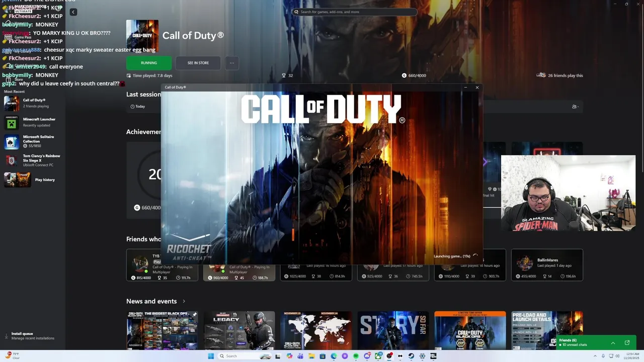
Task: Open File Explorer from taskbar
Action: (311, 356)
